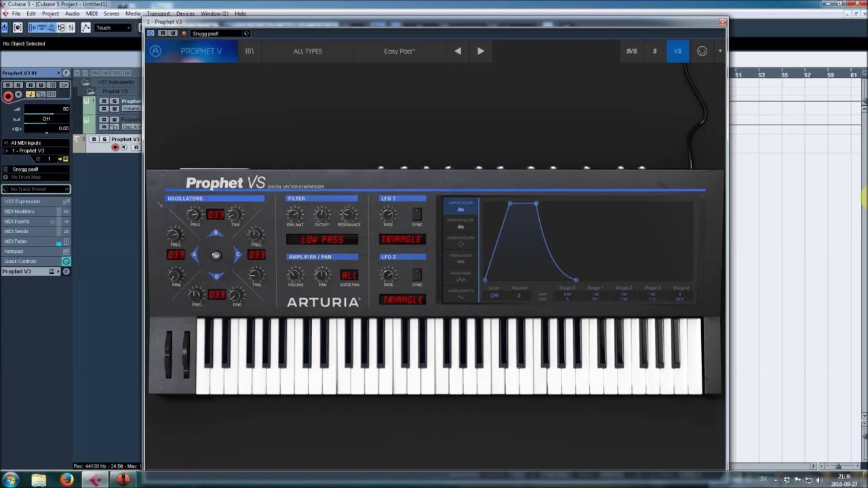Select the Audio Effects tab
Image resolution: width=868 pixels, height=488 pixels.
[460, 294]
